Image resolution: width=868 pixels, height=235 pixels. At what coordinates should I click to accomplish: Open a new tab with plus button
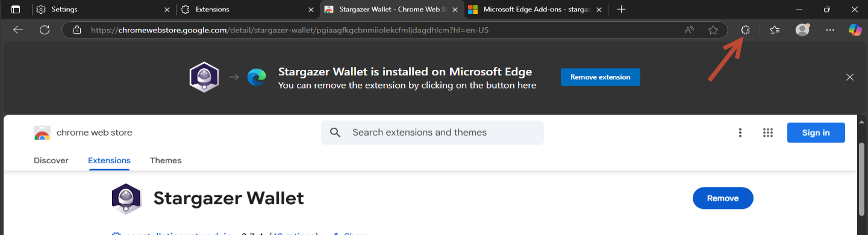tap(622, 10)
